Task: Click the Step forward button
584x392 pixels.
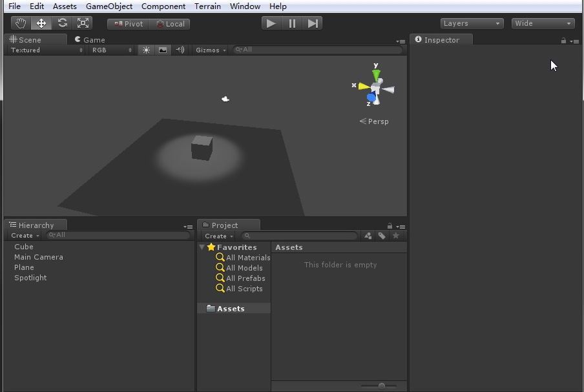Action: click(313, 23)
